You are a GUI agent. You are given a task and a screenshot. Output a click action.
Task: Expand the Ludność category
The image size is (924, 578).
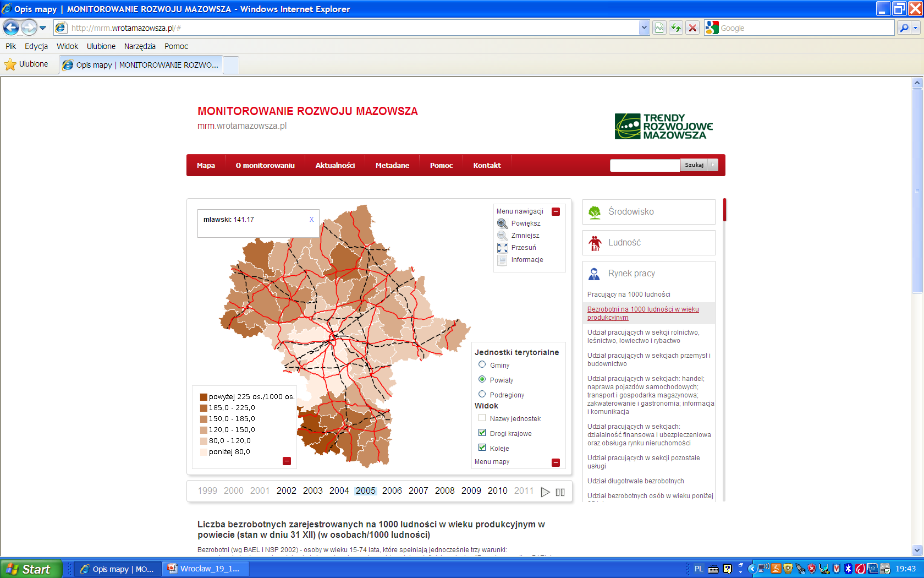(x=648, y=243)
